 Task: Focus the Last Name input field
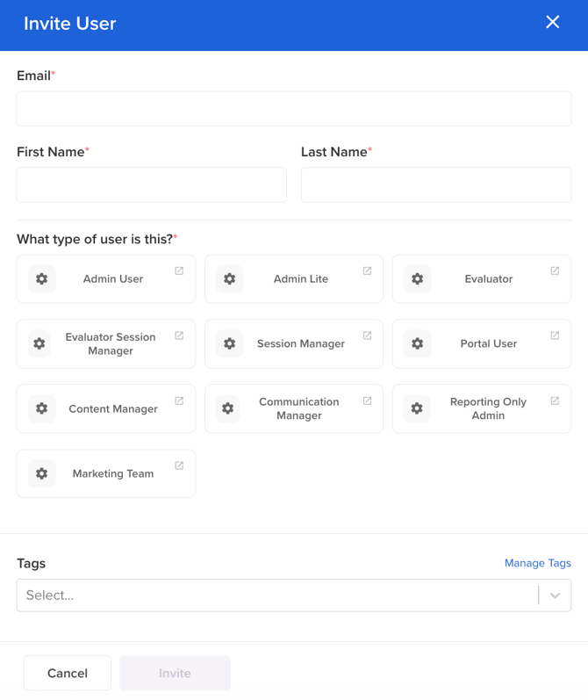436,184
